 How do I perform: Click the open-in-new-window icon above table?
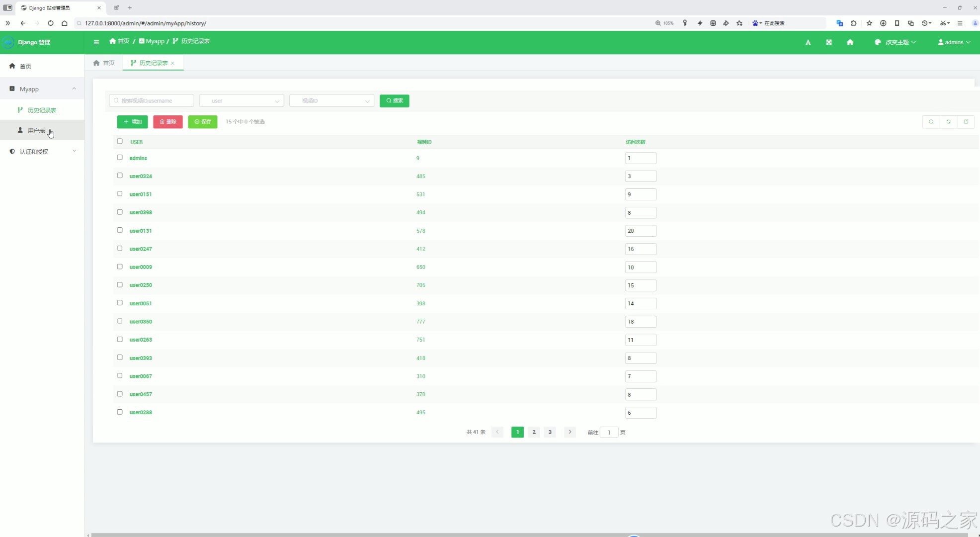pyautogui.click(x=966, y=122)
